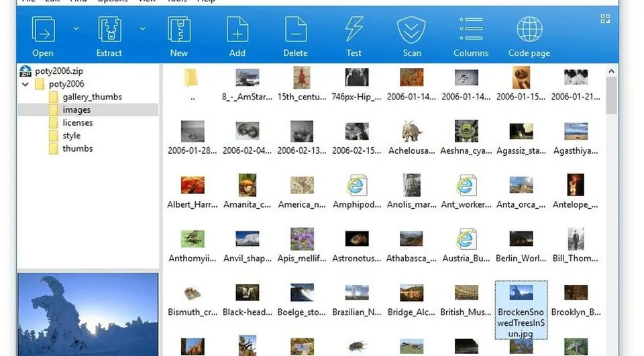Select the Agassiz_sta... image file
The height and width of the screenshot is (356, 644).
pos(521,138)
